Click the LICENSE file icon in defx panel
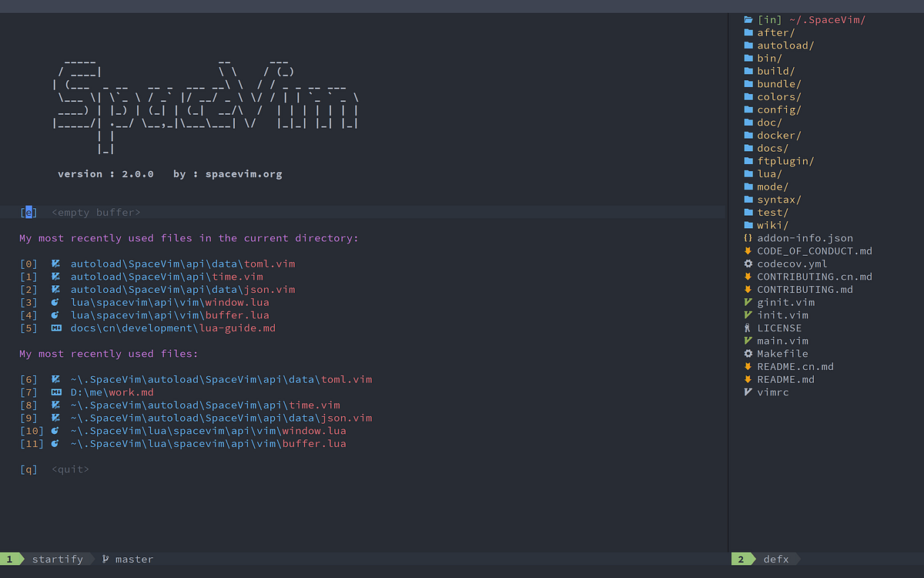This screenshot has height=578, width=924. coord(748,328)
